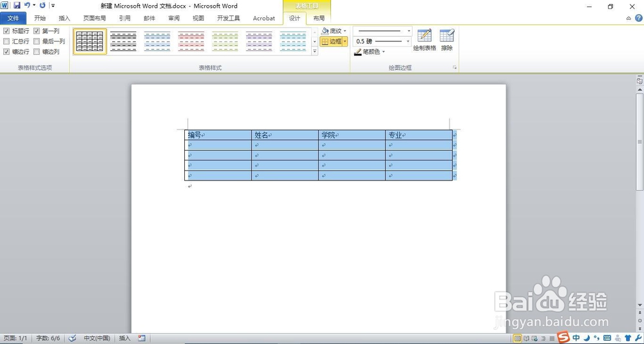Image resolution: width=644 pixels, height=344 pixels.
Task: Check the Last Column (最后一列) checkbox
Action: [37, 41]
